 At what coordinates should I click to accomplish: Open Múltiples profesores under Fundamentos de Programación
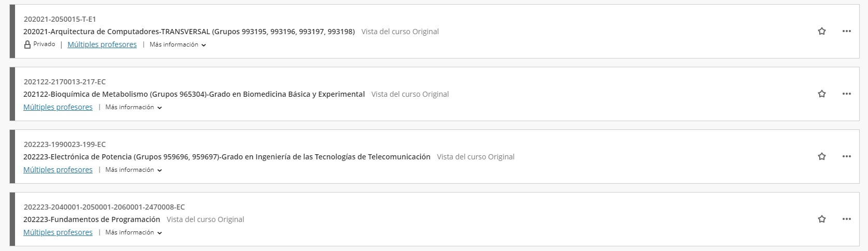(58, 232)
